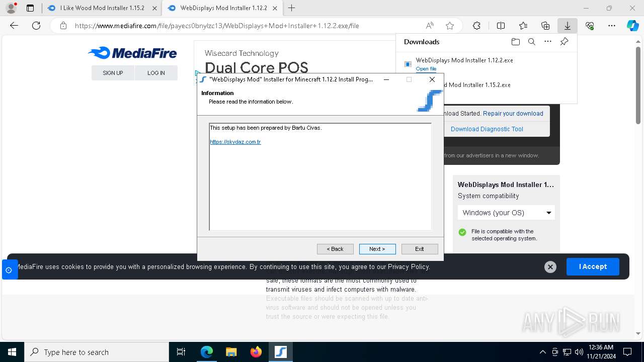Open Split screen icon in toolbar
The width and height of the screenshot is (644, 362).
click(501, 26)
